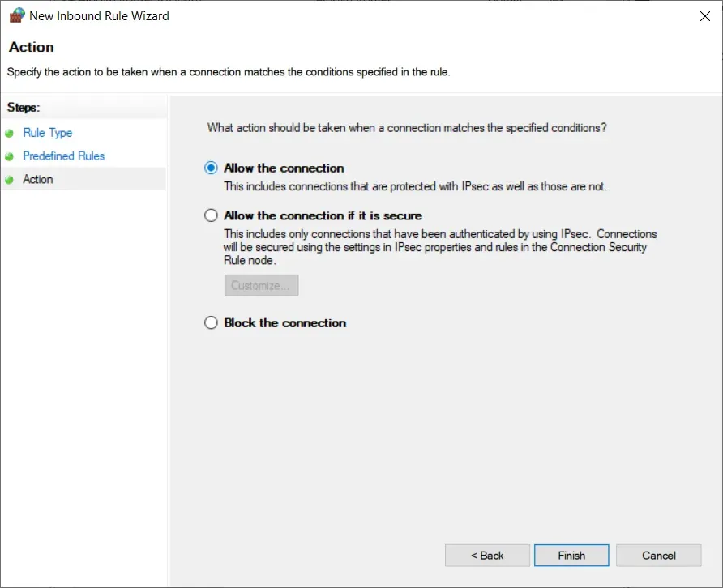
Task: Click the bold Allow the connection label
Action: (x=282, y=168)
